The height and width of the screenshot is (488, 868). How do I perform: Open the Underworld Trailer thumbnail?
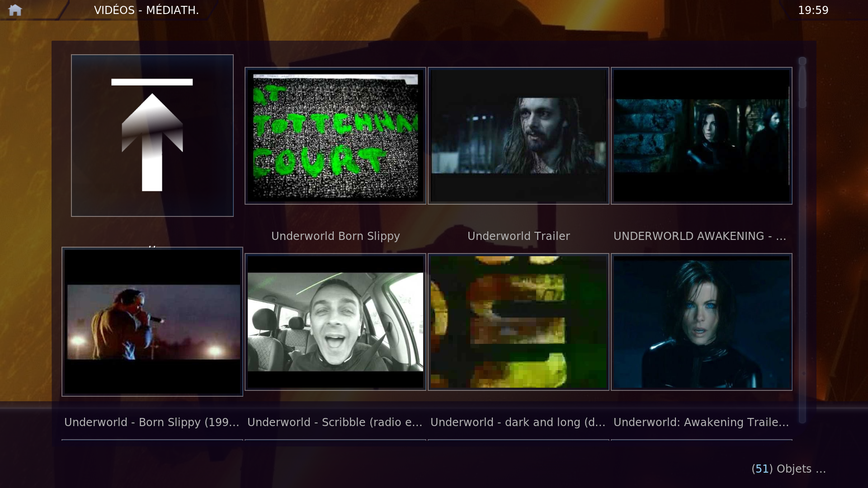pos(519,136)
